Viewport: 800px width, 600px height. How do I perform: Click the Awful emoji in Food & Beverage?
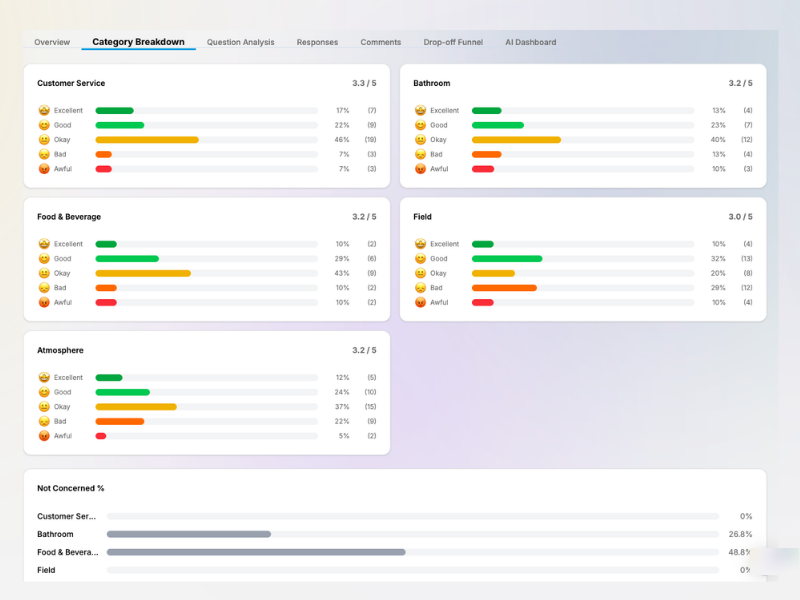[44, 303]
